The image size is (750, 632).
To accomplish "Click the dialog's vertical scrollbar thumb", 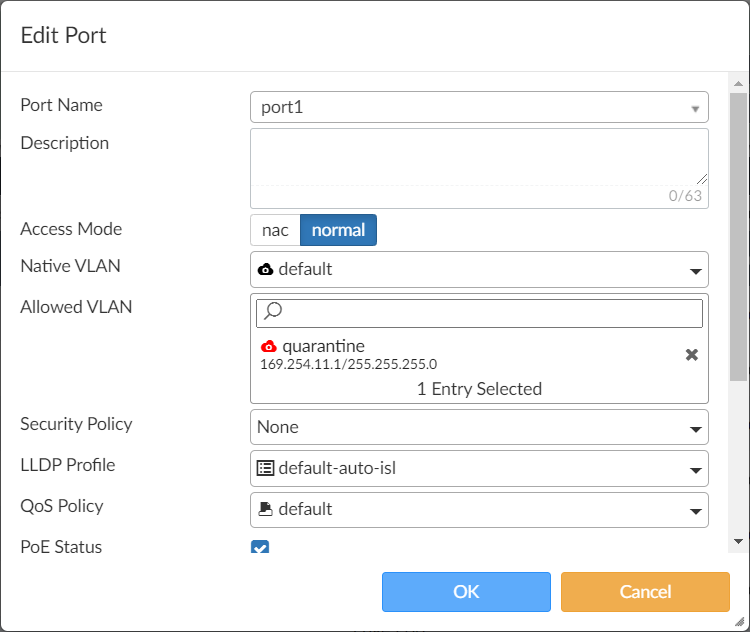I will coord(739,236).
